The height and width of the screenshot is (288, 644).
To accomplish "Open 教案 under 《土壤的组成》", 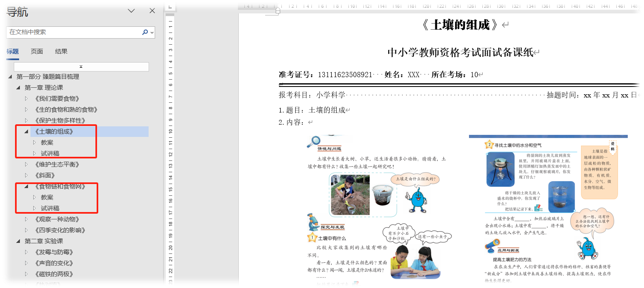I will (47, 142).
